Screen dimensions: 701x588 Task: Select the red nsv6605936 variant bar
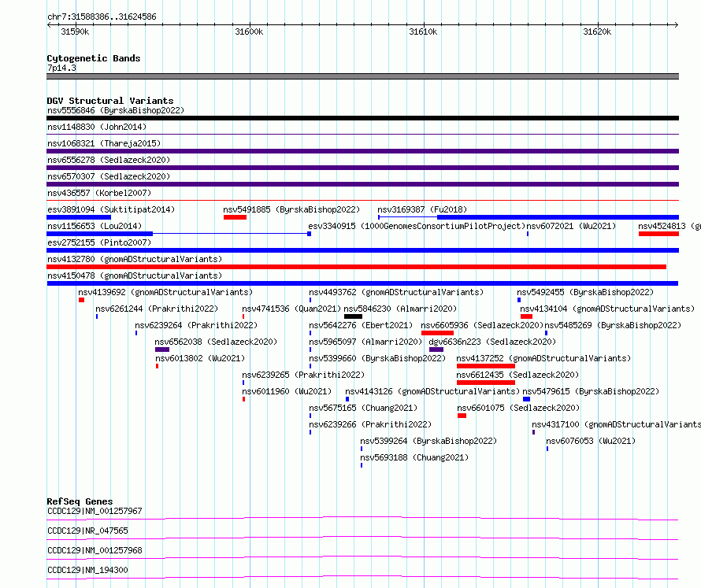pos(437,333)
